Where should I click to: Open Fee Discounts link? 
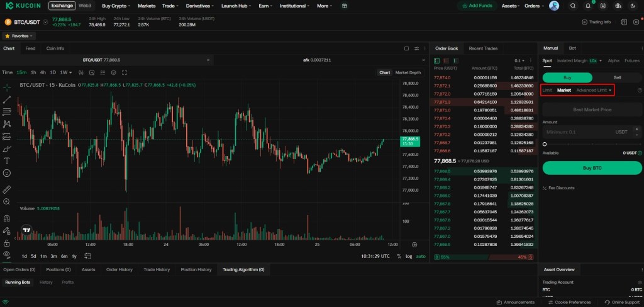(558, 188)
